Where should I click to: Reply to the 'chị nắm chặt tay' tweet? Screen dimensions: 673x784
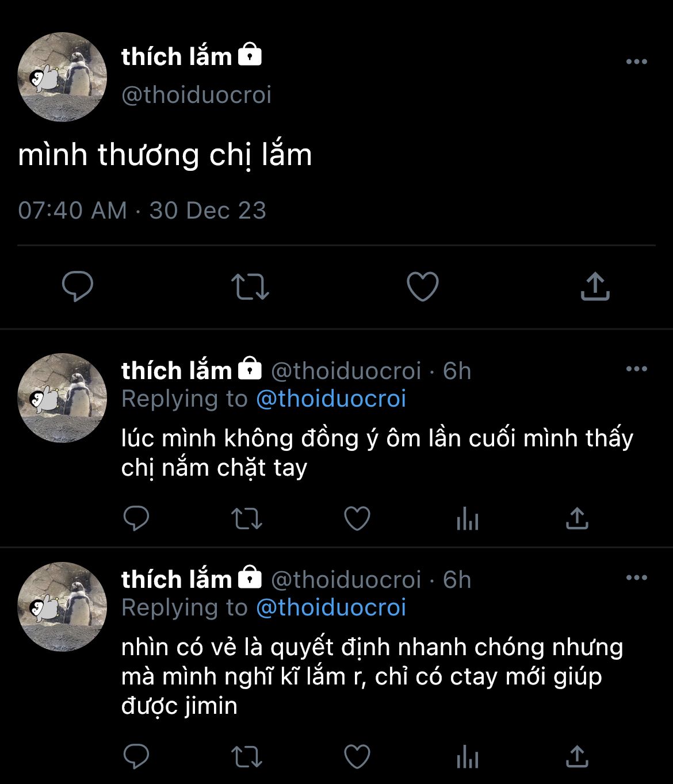pyautogui.click(x=136, y=518)
